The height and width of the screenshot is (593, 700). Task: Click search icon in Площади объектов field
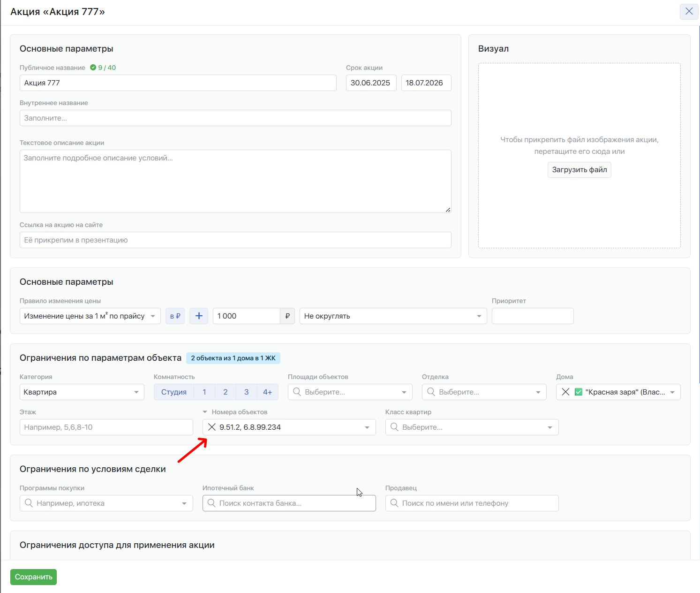pos(297,392)
